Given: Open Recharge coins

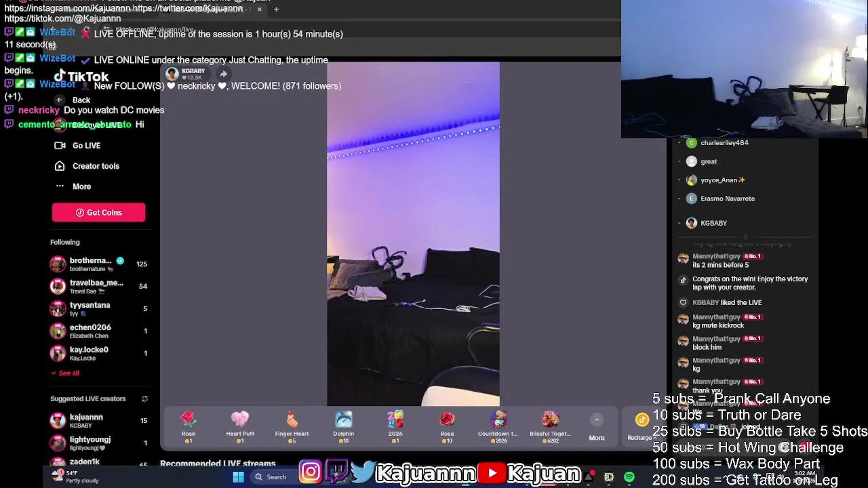Looking at the screenshot, I should (x=641, y=427).
